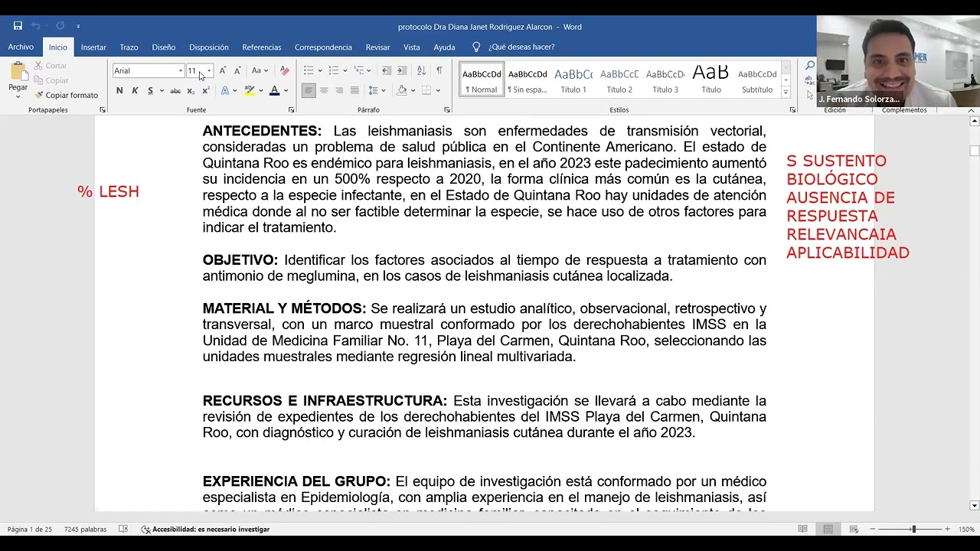The height and width of the screenshot is (551, 980).
Task: Expand the styles gallery More arrow
Action: (x=786, y=93)
